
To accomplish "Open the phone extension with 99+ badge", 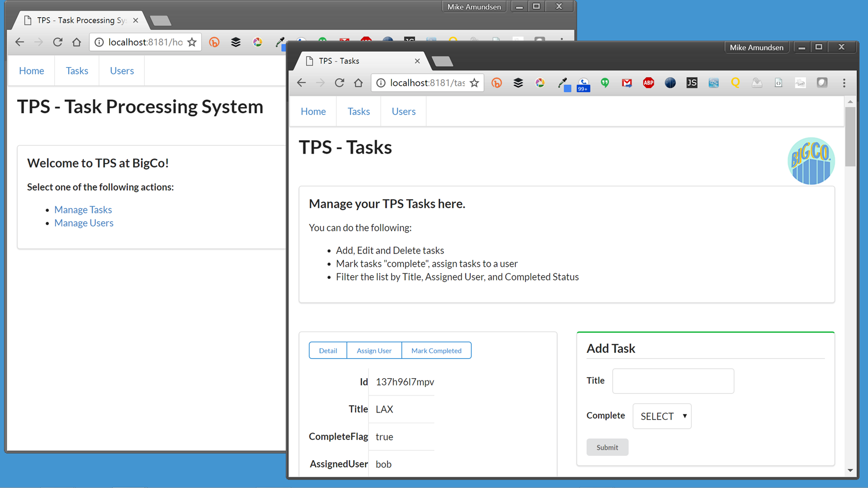I will coord(583,84).
